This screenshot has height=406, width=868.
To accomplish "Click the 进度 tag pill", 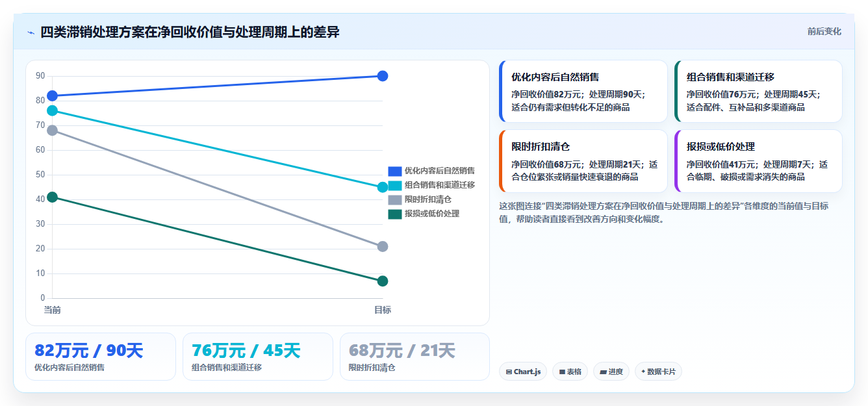I will (611, 372).
